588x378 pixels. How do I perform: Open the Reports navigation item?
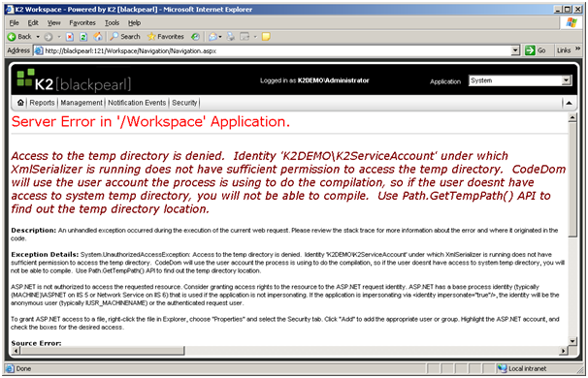[42, 103]
